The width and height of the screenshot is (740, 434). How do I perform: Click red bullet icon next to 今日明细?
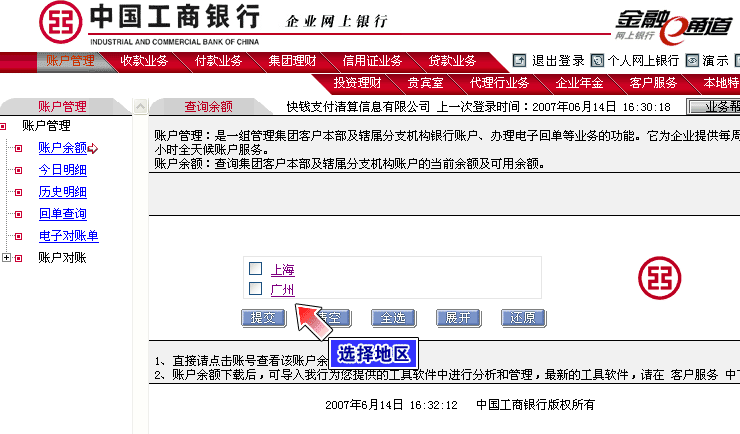point(18,170)
